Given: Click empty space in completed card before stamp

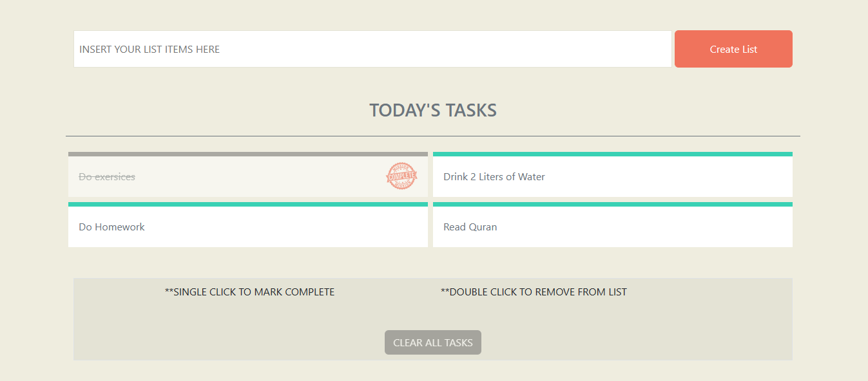Looking at the screenshot, I should point(258,177).
